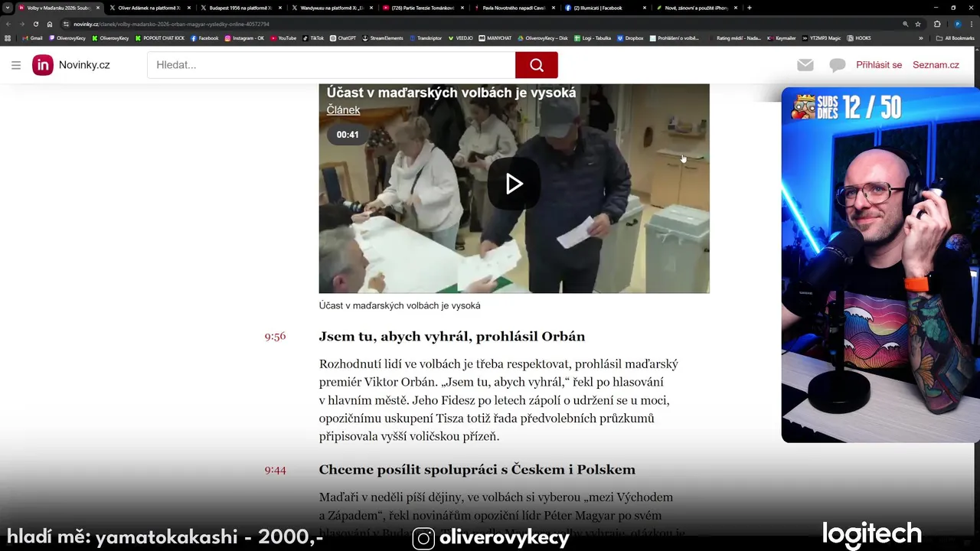Click the Přihlásit se login link

[879, 65]
